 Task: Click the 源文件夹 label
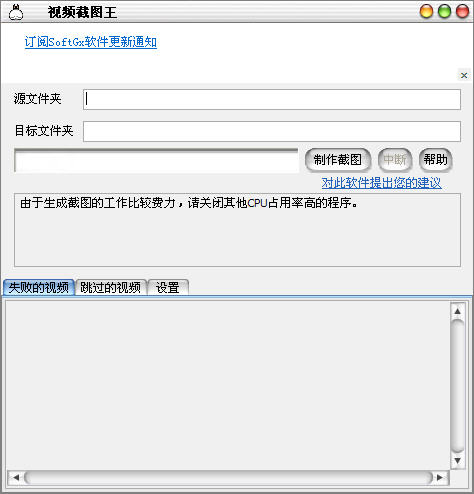click(37, 99)
